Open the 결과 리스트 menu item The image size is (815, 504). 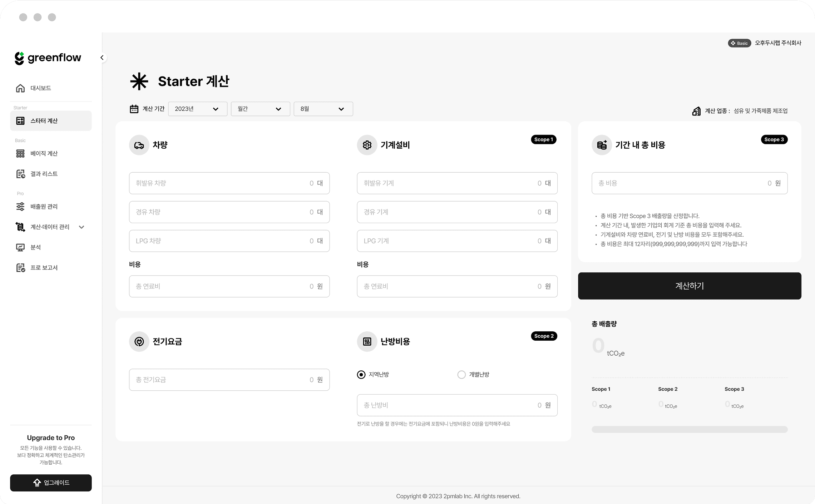point(51,174)
